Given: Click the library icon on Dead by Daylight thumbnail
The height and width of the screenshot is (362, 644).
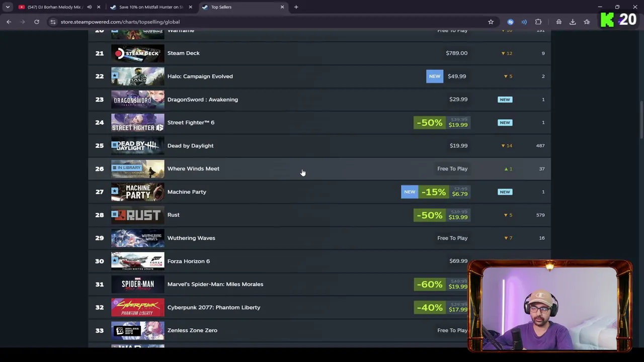Looking at the screenshot, I should (x=115, y=145).
